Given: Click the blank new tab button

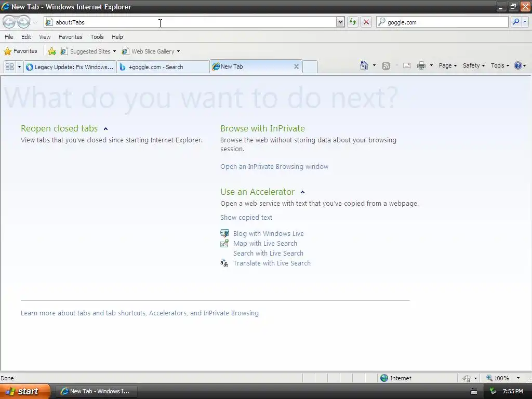Looking at the screenshot, I should tap(310, 67).
